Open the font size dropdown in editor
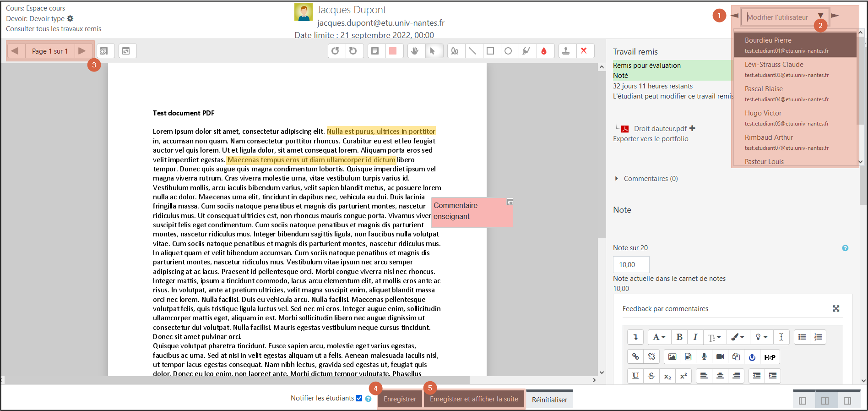This screenshot has width=868, height=411. point(714,337)
